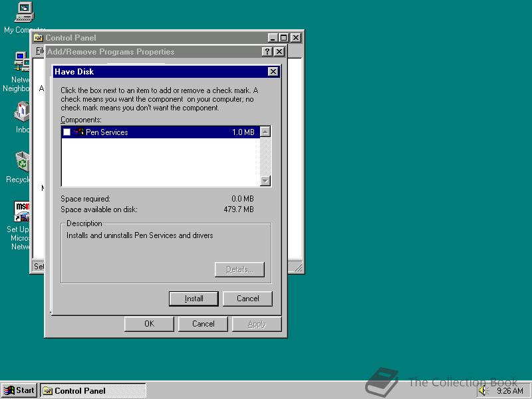Click the Pen Services description text
Viewport: 532px width, 399px height.
(140, 235)
